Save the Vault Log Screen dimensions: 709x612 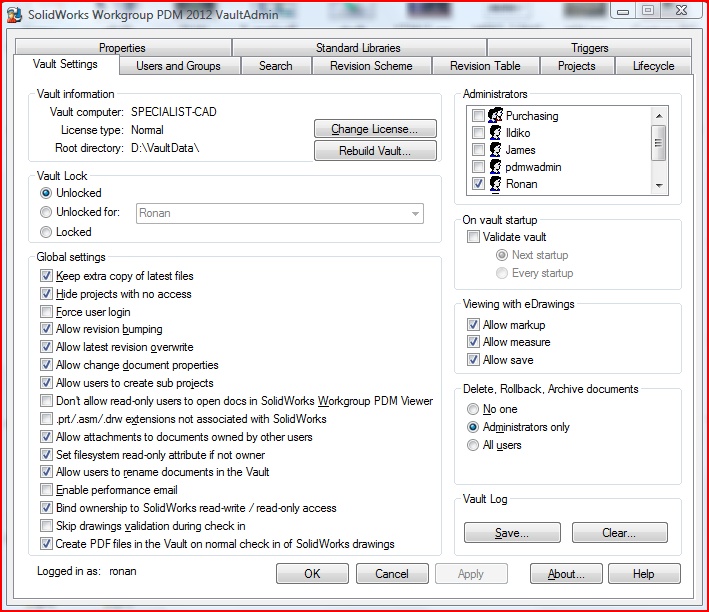(512, 533)
